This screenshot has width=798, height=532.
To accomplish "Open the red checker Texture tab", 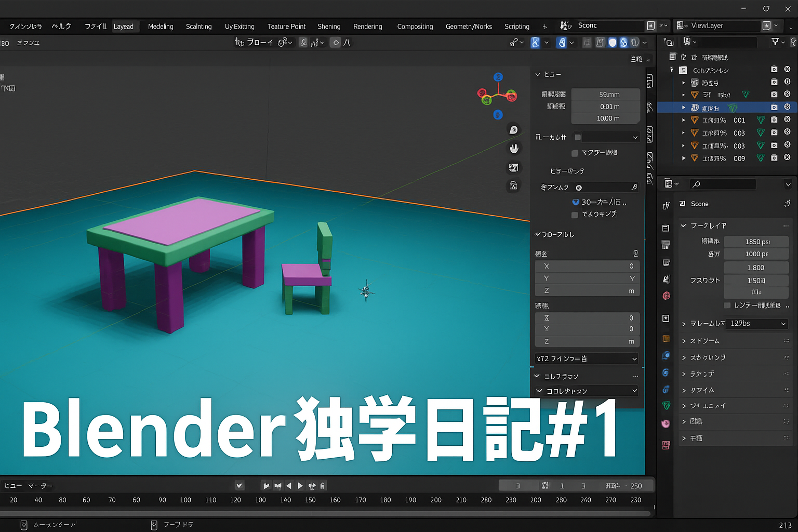I will (666, 445).
